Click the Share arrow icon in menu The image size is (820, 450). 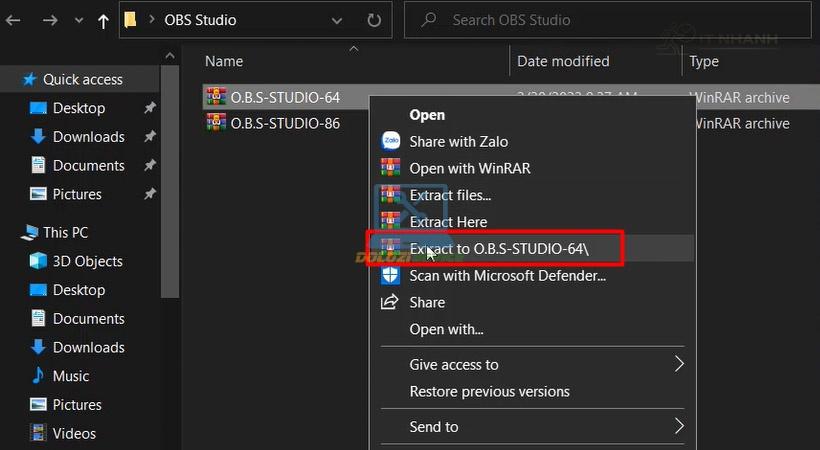coord(390,302)
